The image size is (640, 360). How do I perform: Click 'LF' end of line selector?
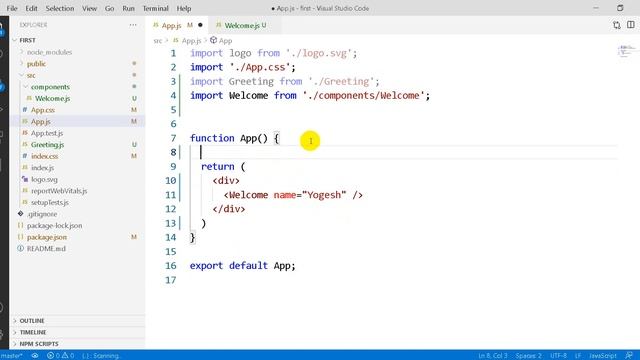coord(578,356)
